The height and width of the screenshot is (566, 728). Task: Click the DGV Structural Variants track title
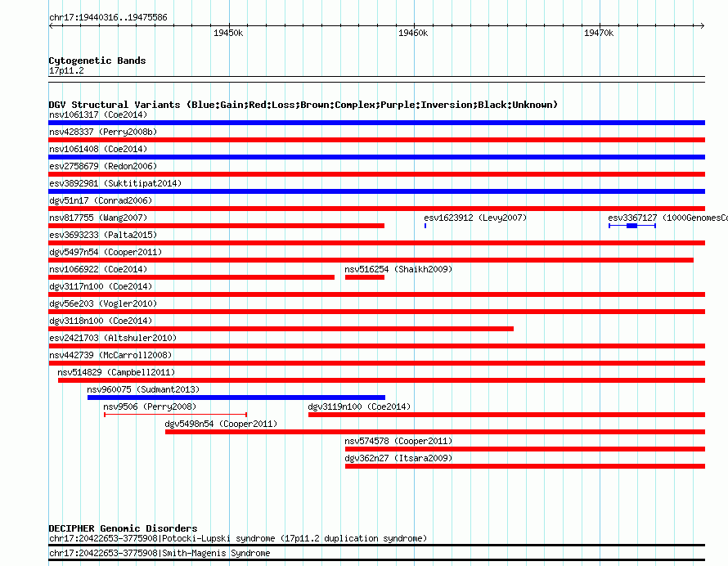click(303, 105)
